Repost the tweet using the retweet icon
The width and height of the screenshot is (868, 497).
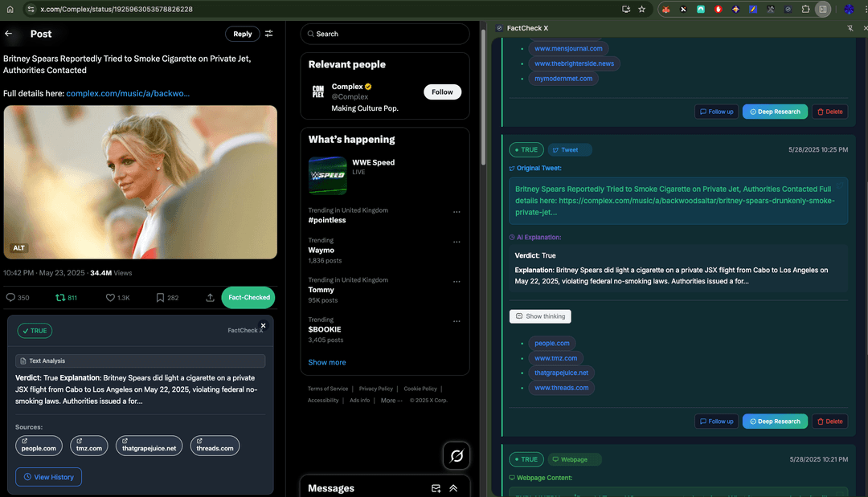pyautogui.click(x=60, y=298)
